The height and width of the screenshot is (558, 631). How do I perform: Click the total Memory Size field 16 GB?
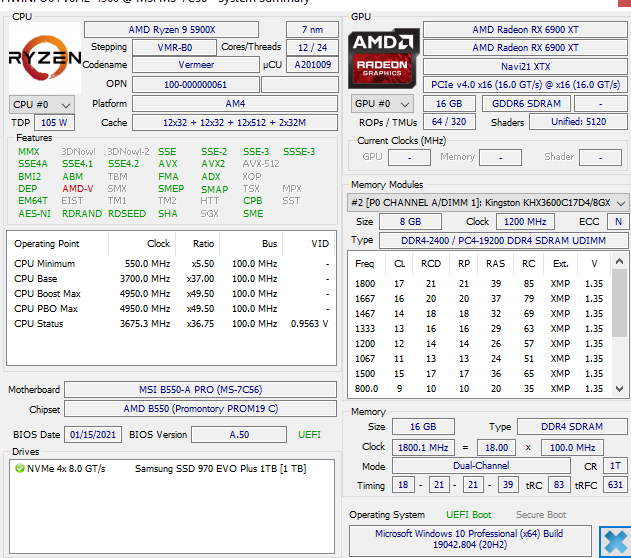(x=423, y=426)
